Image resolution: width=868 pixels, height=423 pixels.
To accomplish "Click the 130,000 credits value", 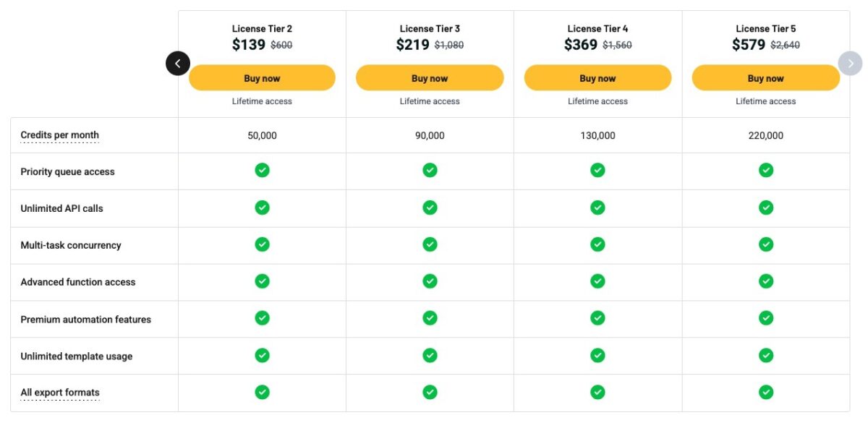I will tap(597, 136).
